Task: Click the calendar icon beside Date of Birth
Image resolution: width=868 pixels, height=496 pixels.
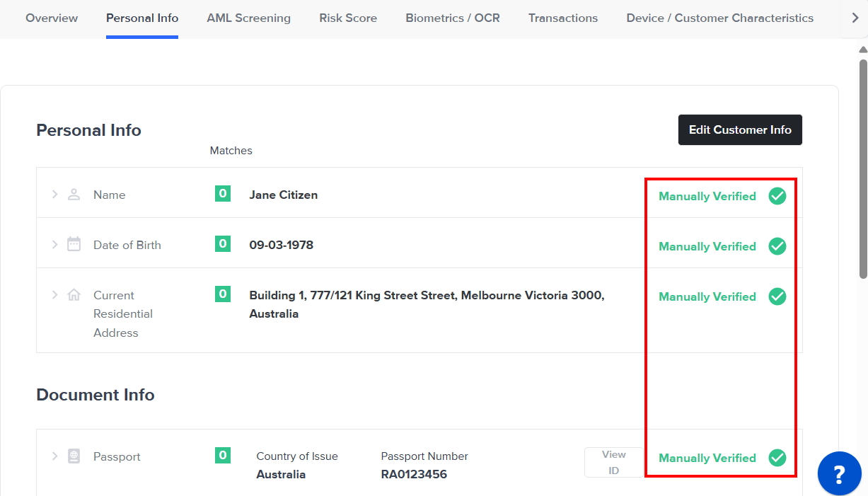Action: point(74,245)
